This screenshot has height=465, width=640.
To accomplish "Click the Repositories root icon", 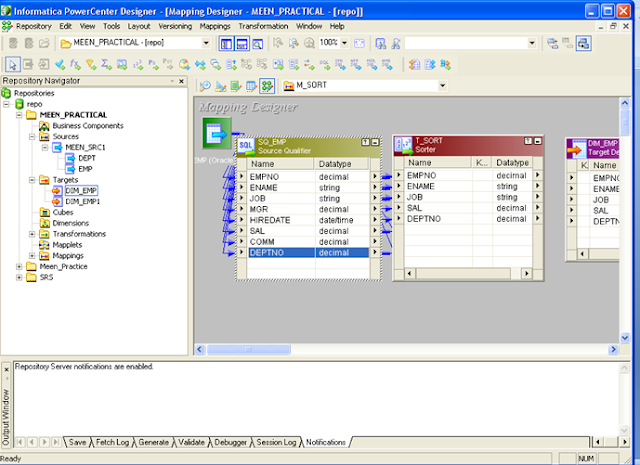I will [x=6, y=93].
